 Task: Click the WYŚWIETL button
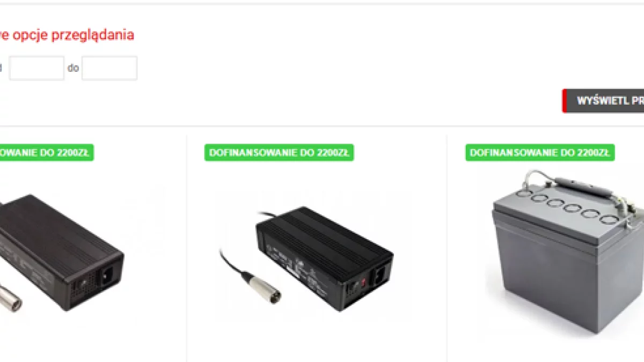[x=603, y=101]
